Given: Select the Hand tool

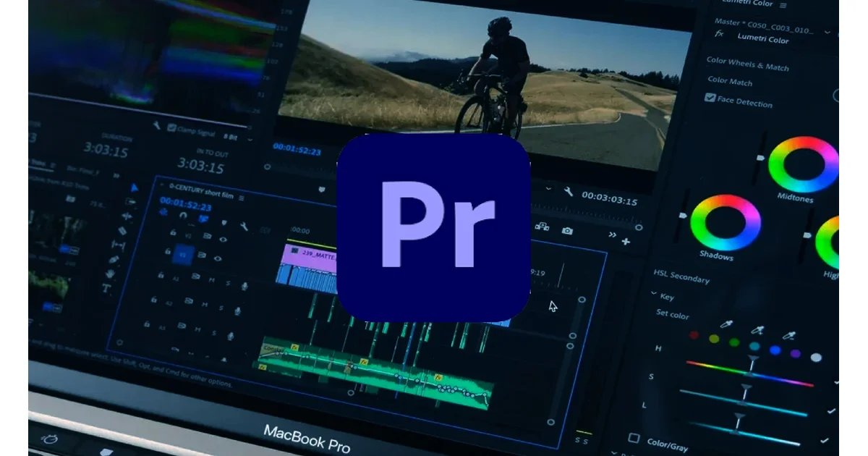Looking at the screenshot, I should click(x=111, y=274).
